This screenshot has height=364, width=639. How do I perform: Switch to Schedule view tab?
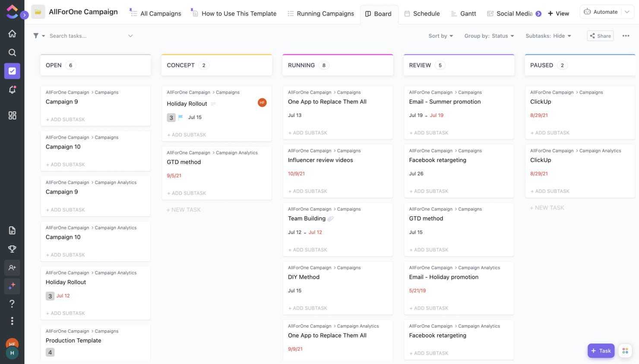click(422, 13)
